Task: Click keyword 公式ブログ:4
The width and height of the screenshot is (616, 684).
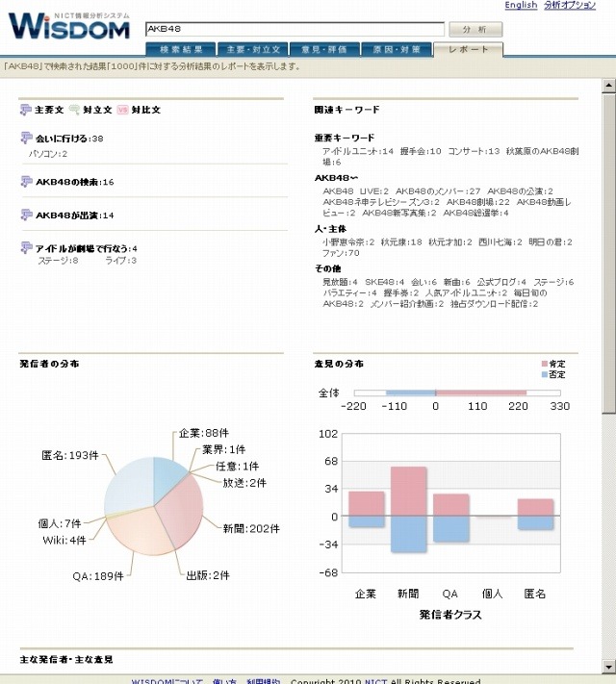Action: (501, 282)
